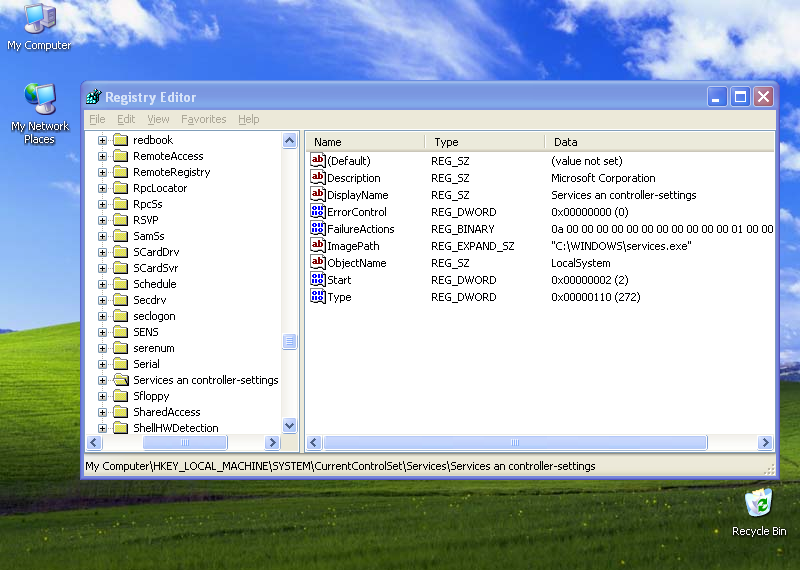
Task: Click the values pane horizontal scroll thumb
Action: (515, 442)
